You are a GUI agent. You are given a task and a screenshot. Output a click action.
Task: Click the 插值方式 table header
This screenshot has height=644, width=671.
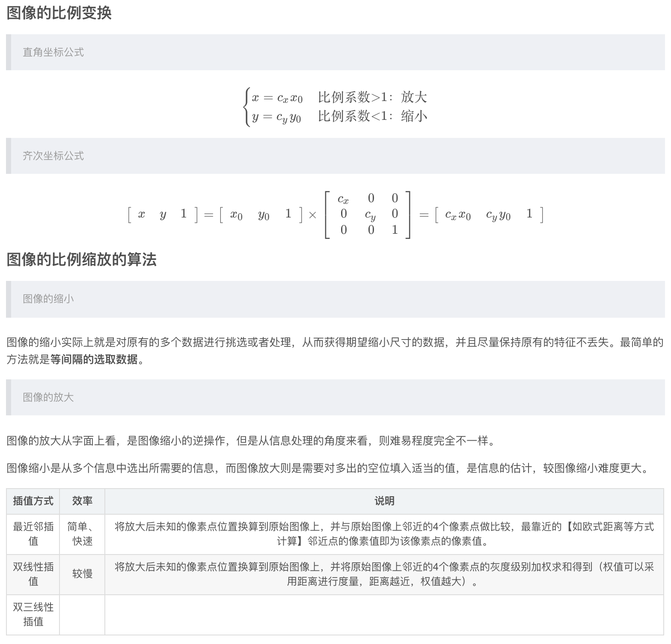pos(33,501)
